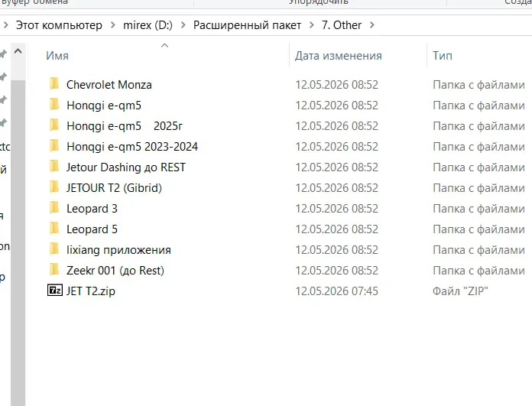Expand the chevron after mirex (D:)

click(x=183, y=25)
